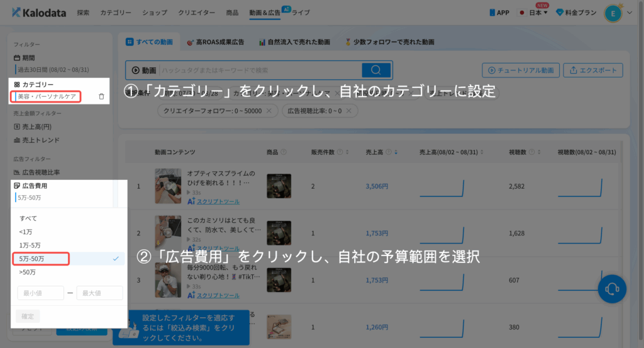Click row 1 sales trend chart
644x348 pixels.
(442, 188)
